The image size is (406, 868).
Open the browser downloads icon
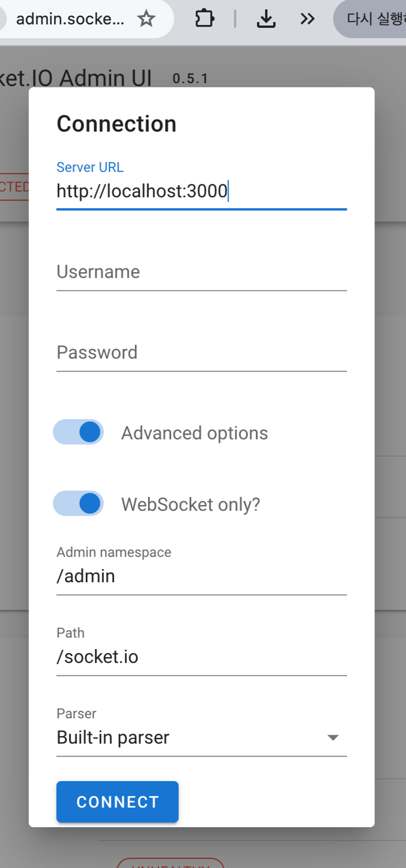point(266,19)
